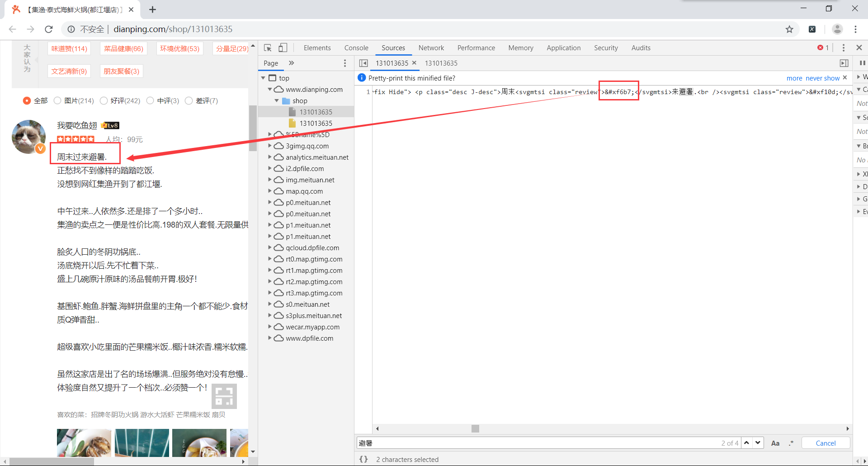Click the pretty print braces icon
This screenshot has width=868, height=466.
point(363,459)
